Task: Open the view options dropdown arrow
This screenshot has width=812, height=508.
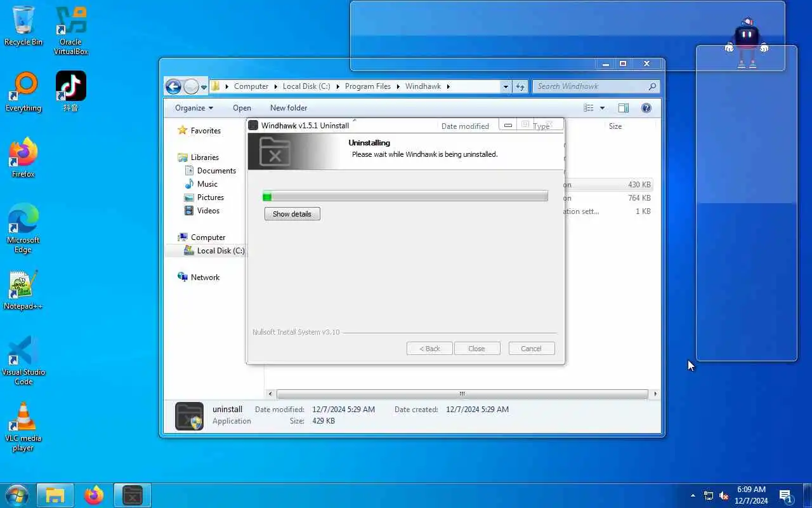Action: coord(602,108)
